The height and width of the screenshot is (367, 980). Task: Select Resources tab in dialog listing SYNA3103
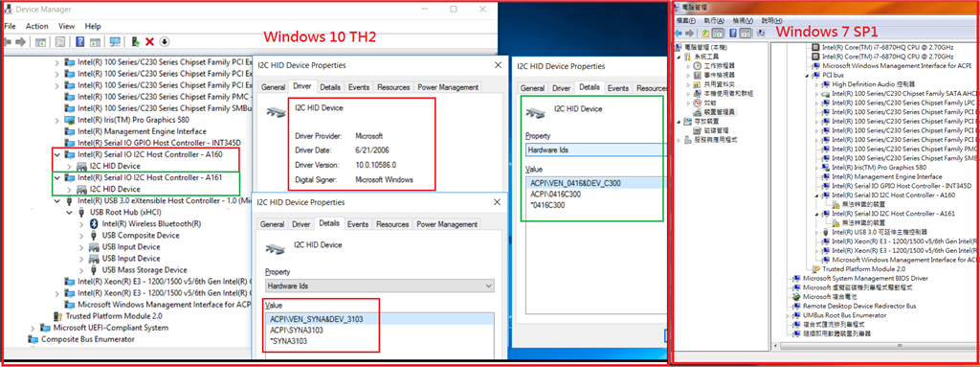[x=392, y=224]
